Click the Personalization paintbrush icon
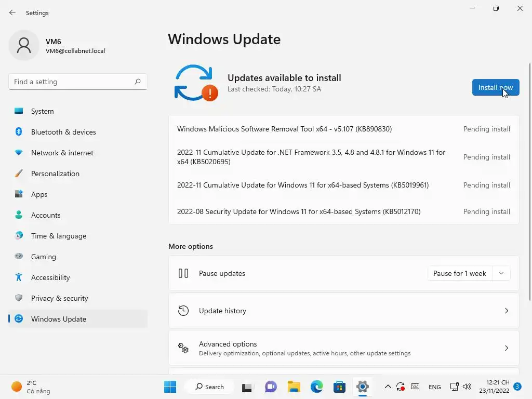The width and height of the screenshot is (532, 399). pyautogui.click(x=19, y=174)
